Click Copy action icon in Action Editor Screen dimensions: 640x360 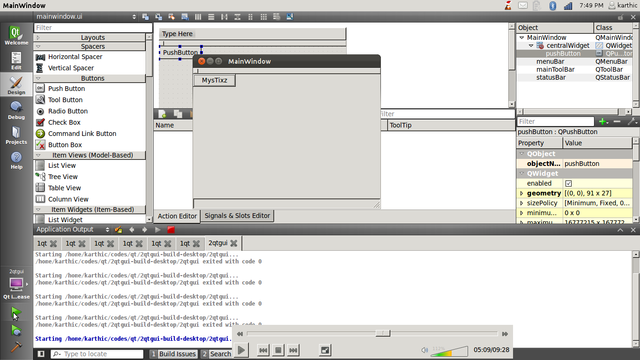coord(178,114)
